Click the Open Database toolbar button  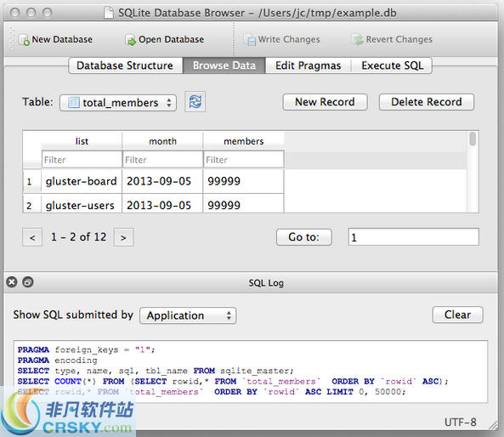(x=165, y=40)
